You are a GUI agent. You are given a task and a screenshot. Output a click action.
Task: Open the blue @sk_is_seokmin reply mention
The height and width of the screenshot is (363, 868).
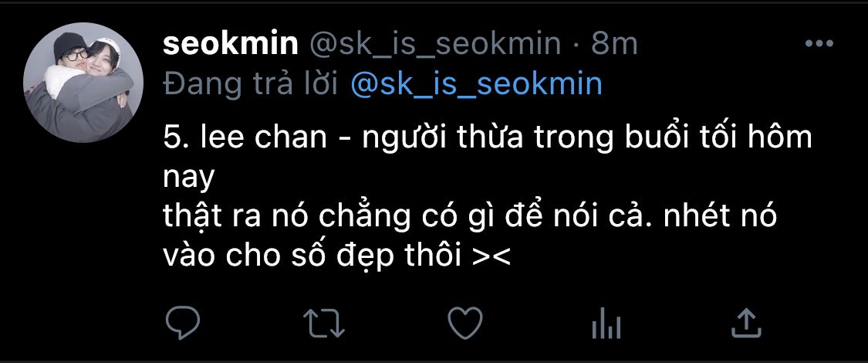[476, 84]
